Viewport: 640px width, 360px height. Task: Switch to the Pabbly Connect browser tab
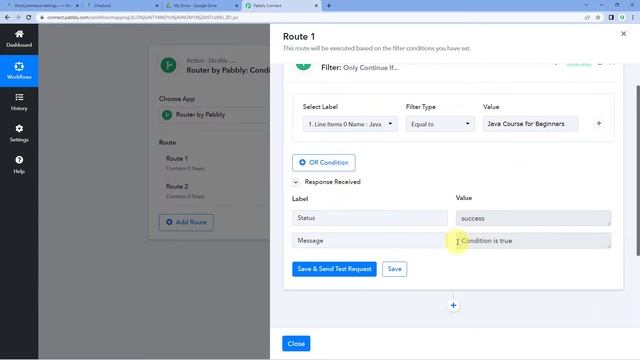(x=281, y=6)
